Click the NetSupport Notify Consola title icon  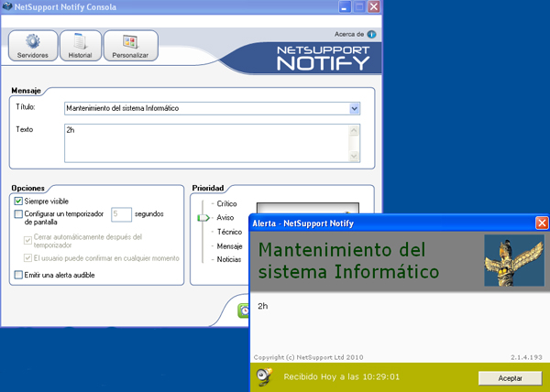click(x=7, y=6)
